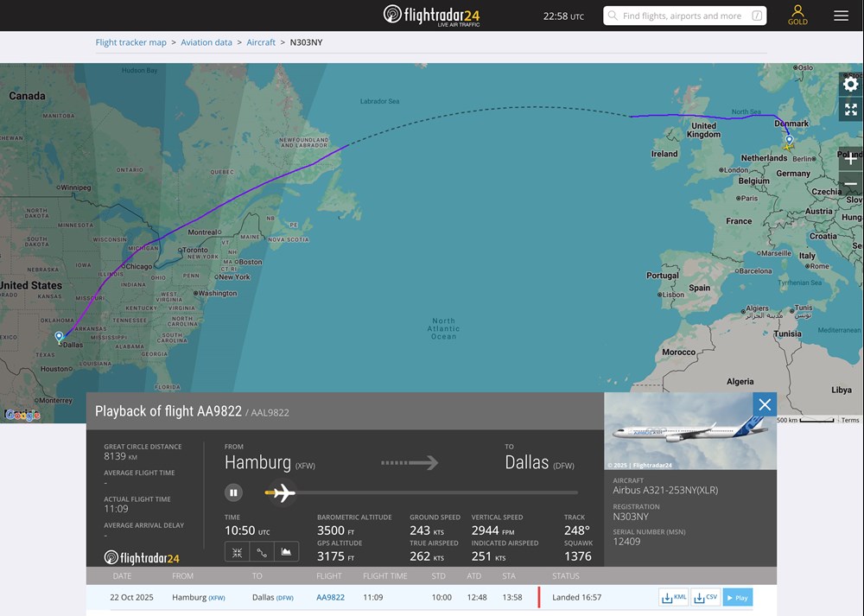Toggle the flight route path icon
This screenshot has height=616, width=864.
pos(262,552)
